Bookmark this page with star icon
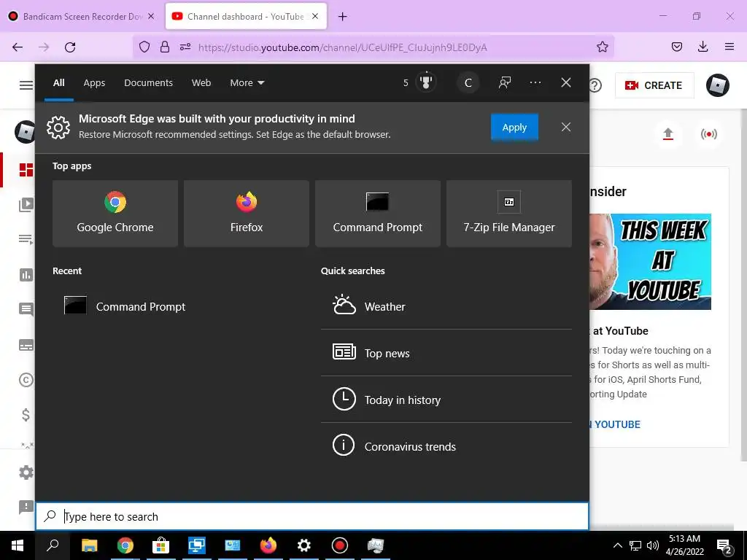747x560 pixels. click(602, 47)
